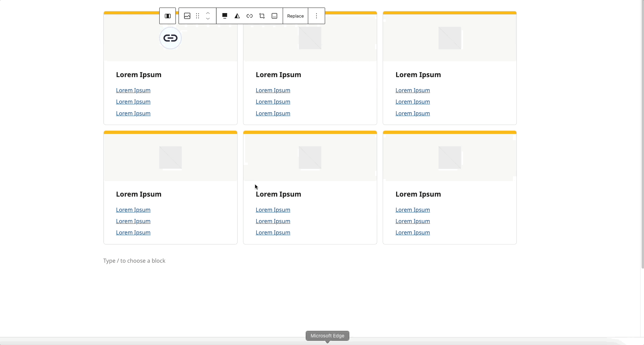
Task: Open the third link in the bottom-right card
Action: point(412,232)
